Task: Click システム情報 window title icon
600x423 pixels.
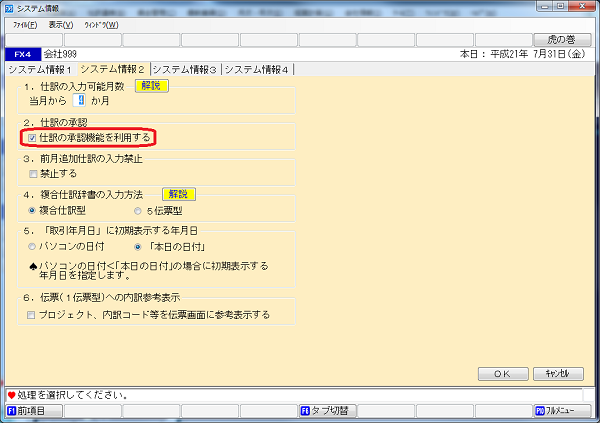Action: point(9,8)
